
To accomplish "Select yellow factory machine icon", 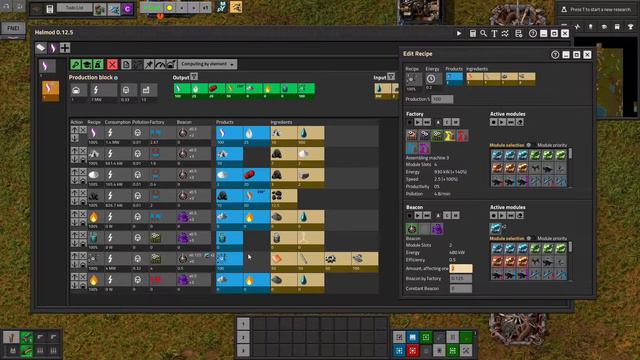I will (x=450, y=135).
